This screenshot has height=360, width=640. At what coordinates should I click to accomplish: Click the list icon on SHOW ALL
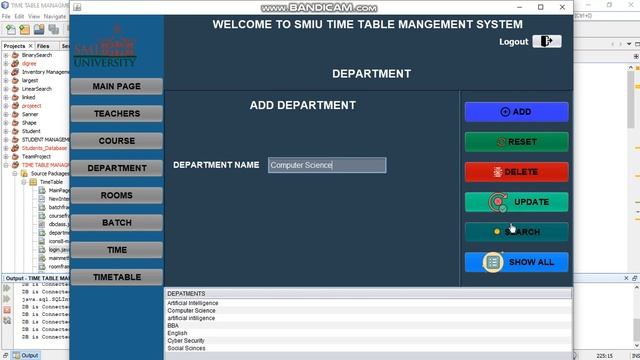coord(493,262)
